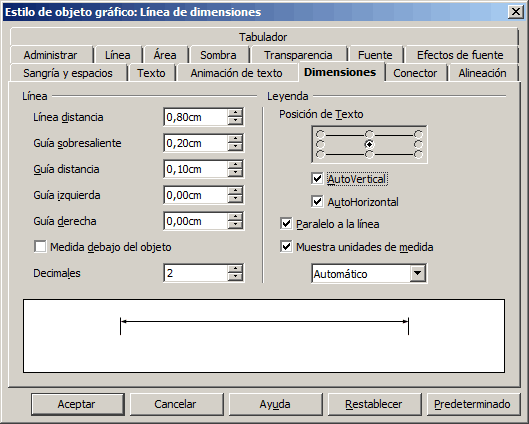Open the Sombra tab
Image resolution: width=529 pixels, height=424 pixels.
pyautogui.click(x=218, y=55)
